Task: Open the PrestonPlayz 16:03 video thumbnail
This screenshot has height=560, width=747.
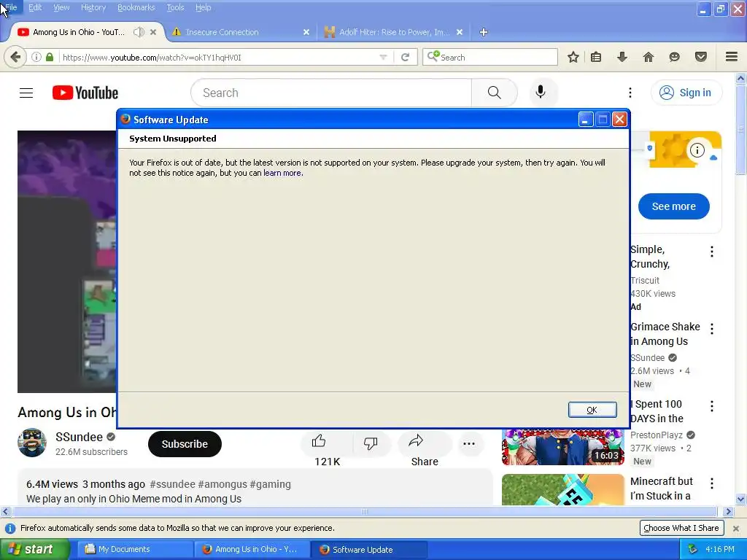Action: pyautogui.click(x=562, y=447)
